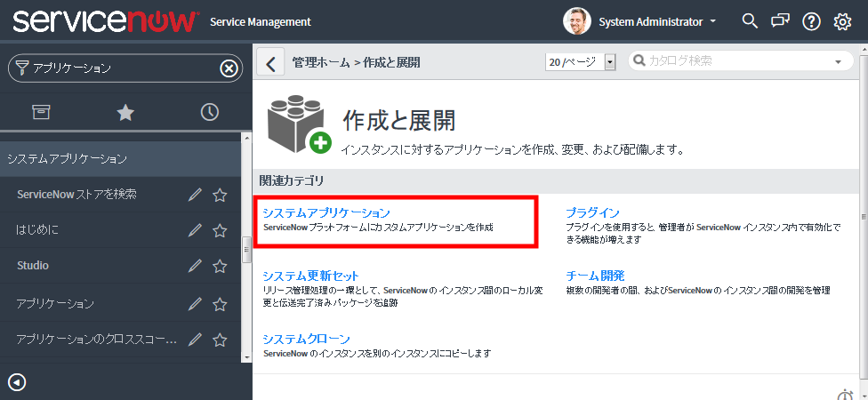Click the funnel filter icon in navigator
The image size is (868, 400).
(x=21, y=68)
